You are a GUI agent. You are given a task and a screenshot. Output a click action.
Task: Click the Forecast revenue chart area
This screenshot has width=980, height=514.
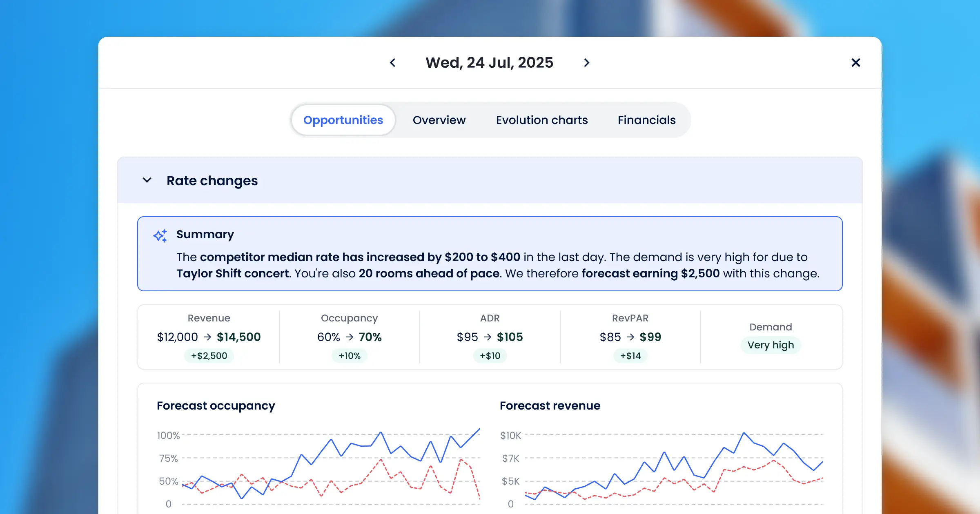[x=674, y=469]
